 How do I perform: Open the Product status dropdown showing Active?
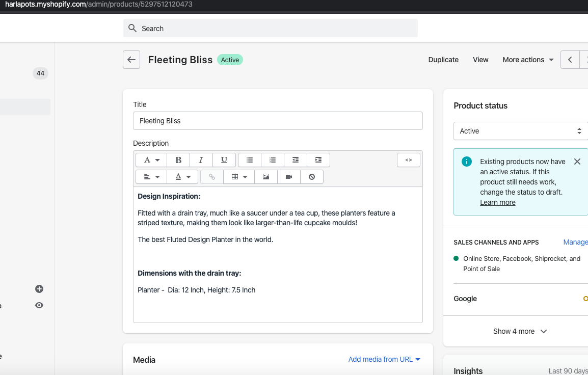tap(520, 131)
